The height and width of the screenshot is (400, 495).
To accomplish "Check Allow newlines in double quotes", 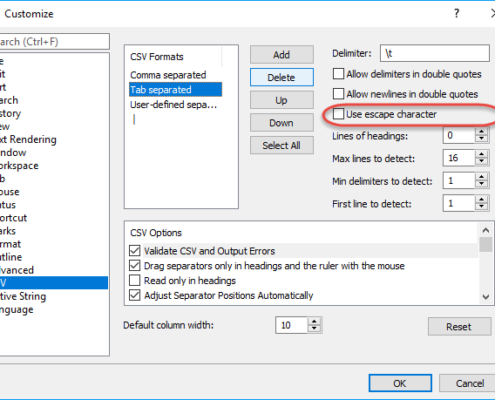I will click(338, 94).
